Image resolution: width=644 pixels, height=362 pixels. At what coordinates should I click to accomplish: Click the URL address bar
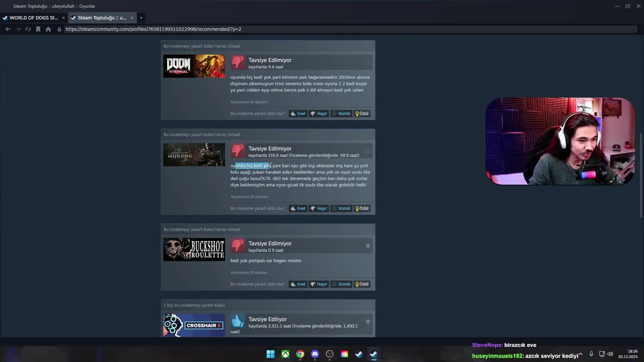(351, 29)
